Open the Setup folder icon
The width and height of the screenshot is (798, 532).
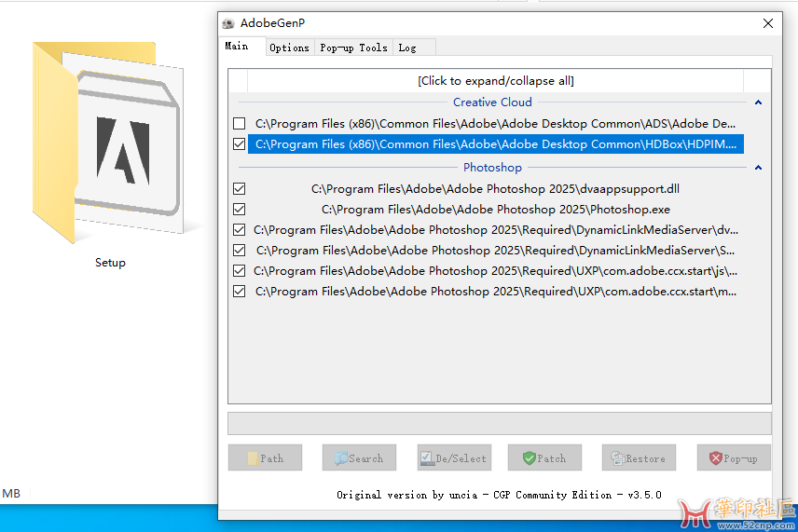108,142
